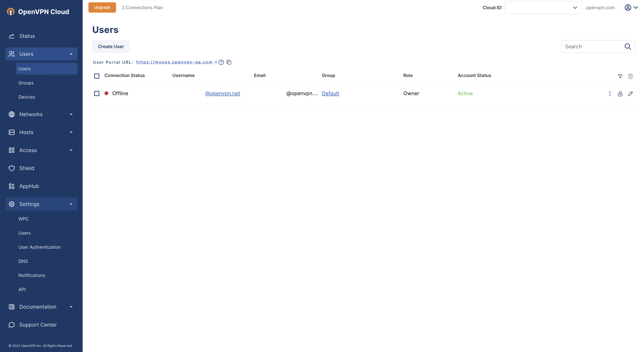Image resolution: width=644 pixels, height=352 pixels.
Task: Select the Shield section in sidebar
Action: [x=27, y=168]
